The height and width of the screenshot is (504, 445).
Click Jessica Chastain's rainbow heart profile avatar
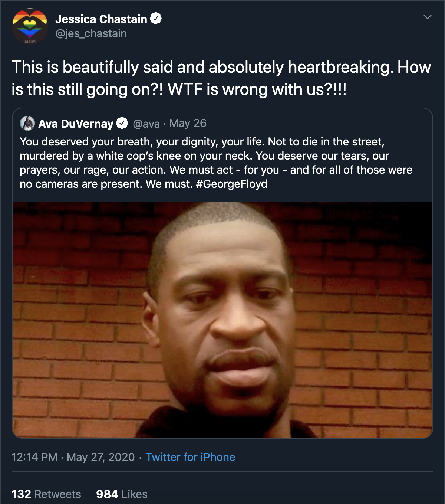pyautogui.click(x=30, y=26)
